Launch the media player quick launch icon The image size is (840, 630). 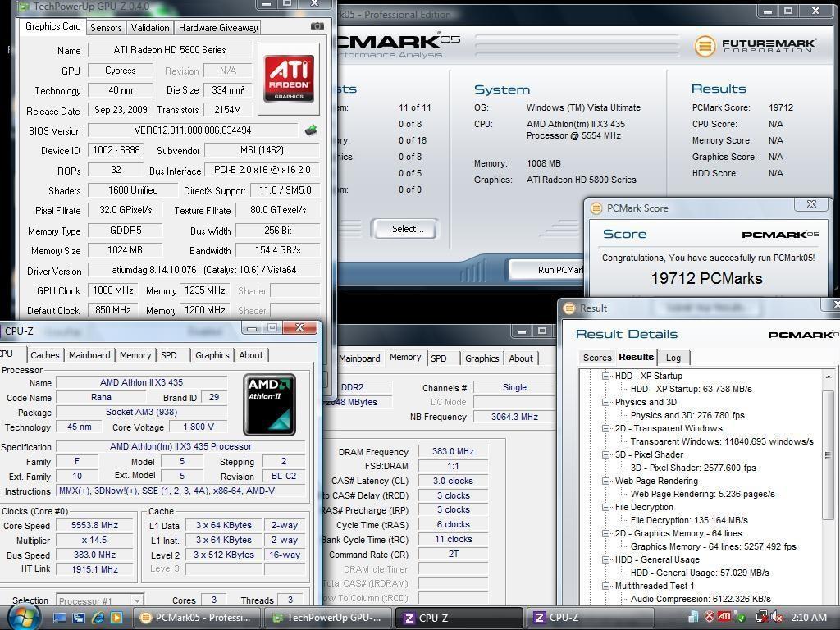(116, 618)
